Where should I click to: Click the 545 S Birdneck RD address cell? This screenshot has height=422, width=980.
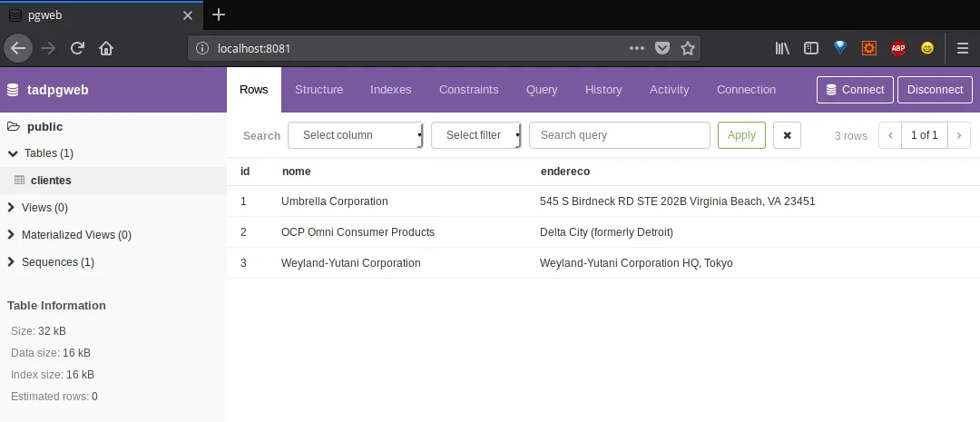click(678, 201)
